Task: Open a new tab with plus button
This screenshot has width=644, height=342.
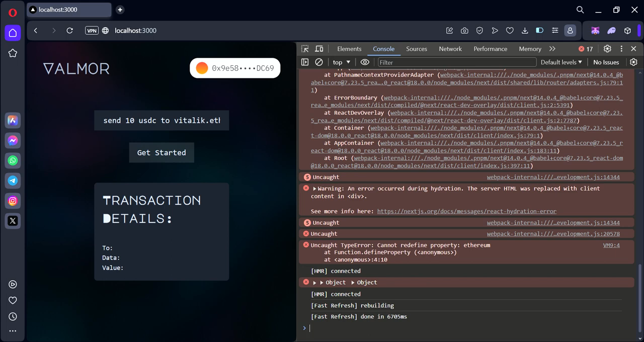Action: point(120,10)
